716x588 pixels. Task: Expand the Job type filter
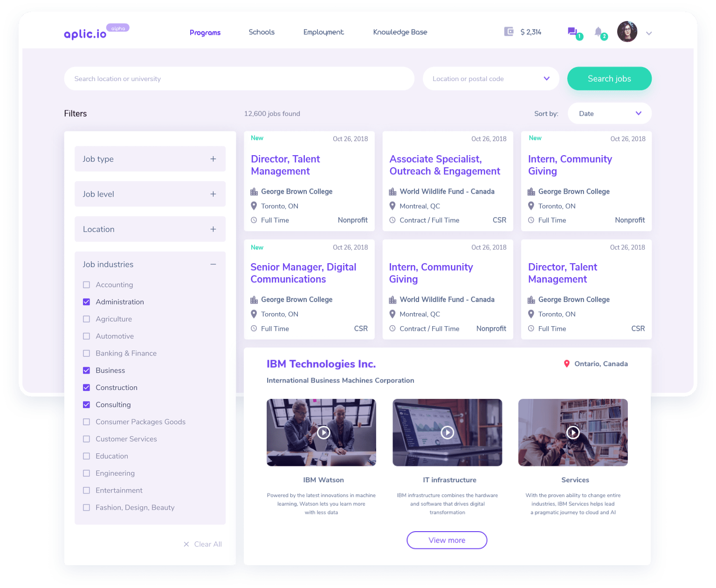point(150,159)
